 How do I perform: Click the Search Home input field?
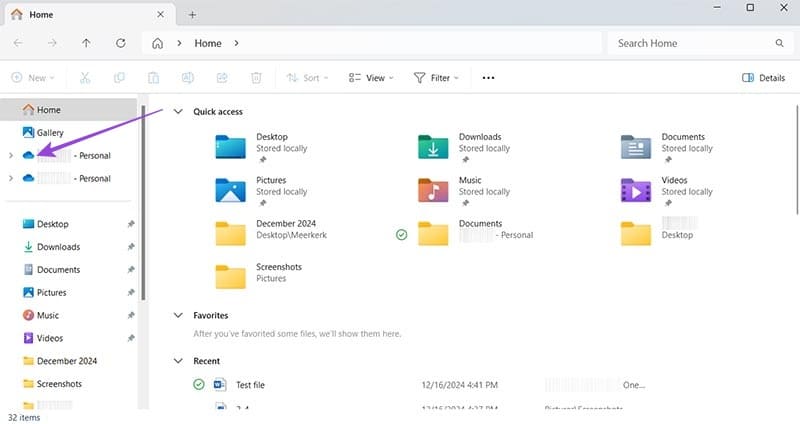click(x=690, y=44)
